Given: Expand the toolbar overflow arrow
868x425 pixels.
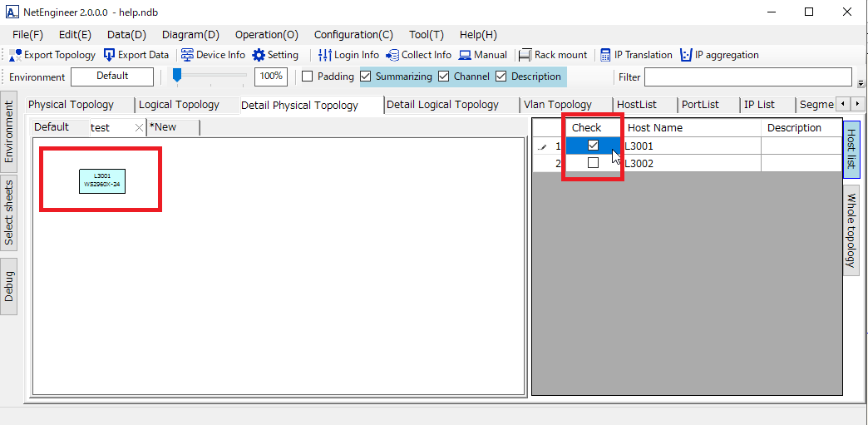Looking at the screenshot, I should pyautogui.click(x=861, y=83).
